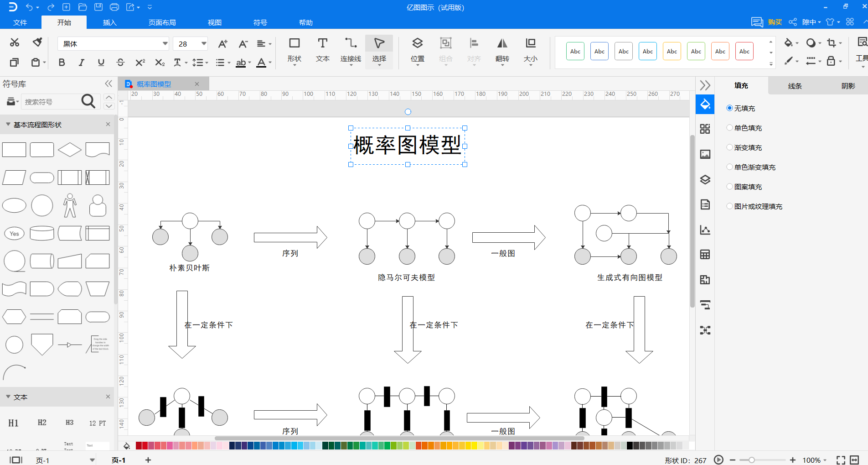Switch to the 插入 ribbon tab
The image size is (868, 465).
109,22
